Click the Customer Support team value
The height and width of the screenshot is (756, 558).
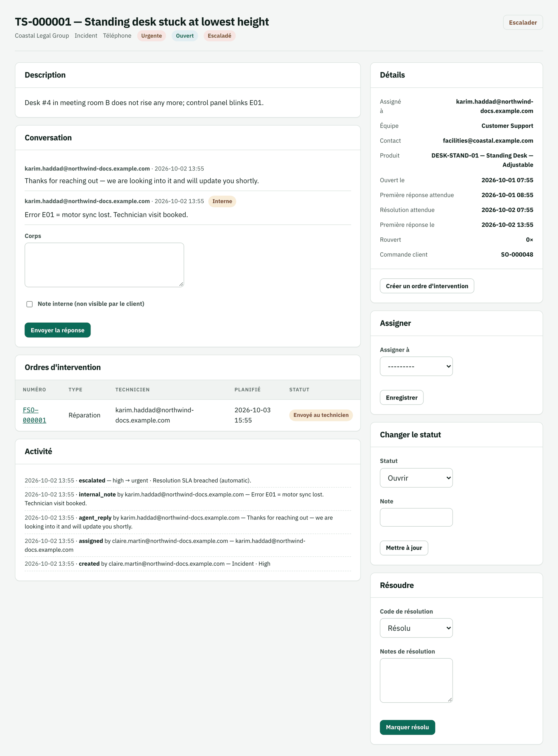(507, 126)
